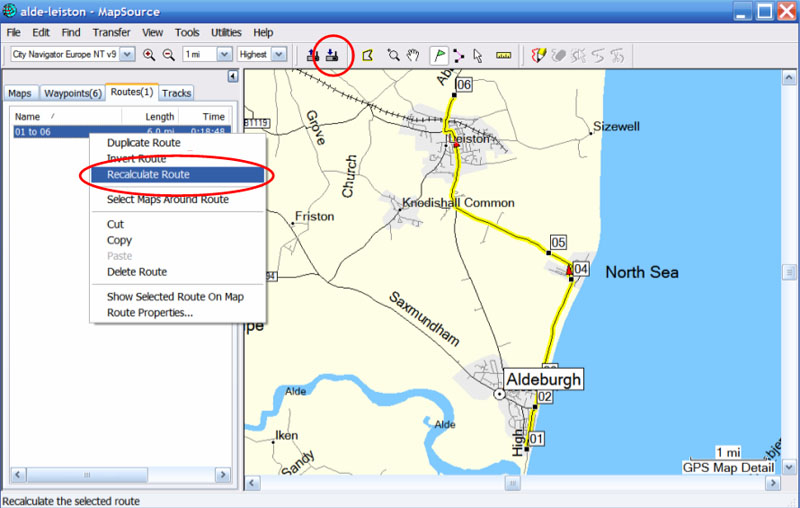Select the Route tool

(459, 55)
